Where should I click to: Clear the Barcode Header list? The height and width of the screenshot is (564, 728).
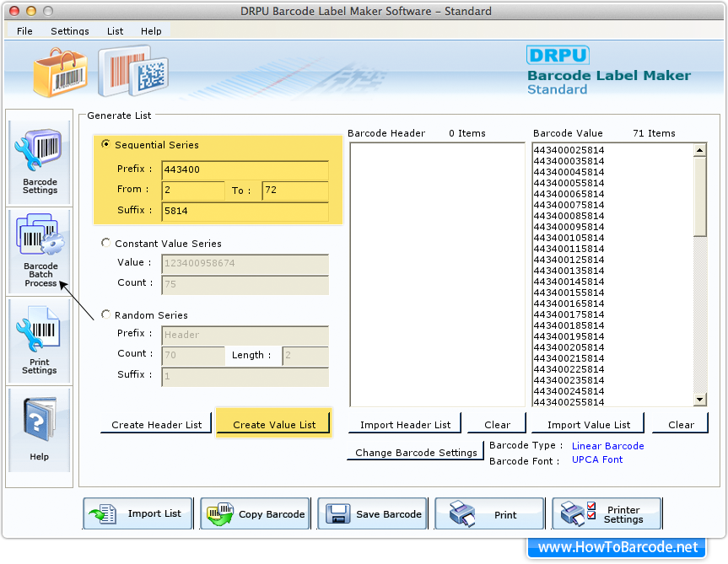[x=497, y=424]
